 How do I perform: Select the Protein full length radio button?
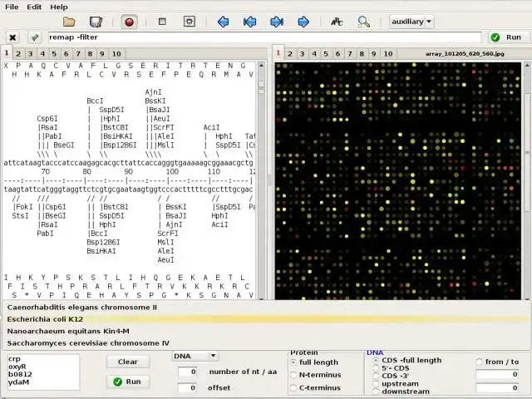[293, 362]
